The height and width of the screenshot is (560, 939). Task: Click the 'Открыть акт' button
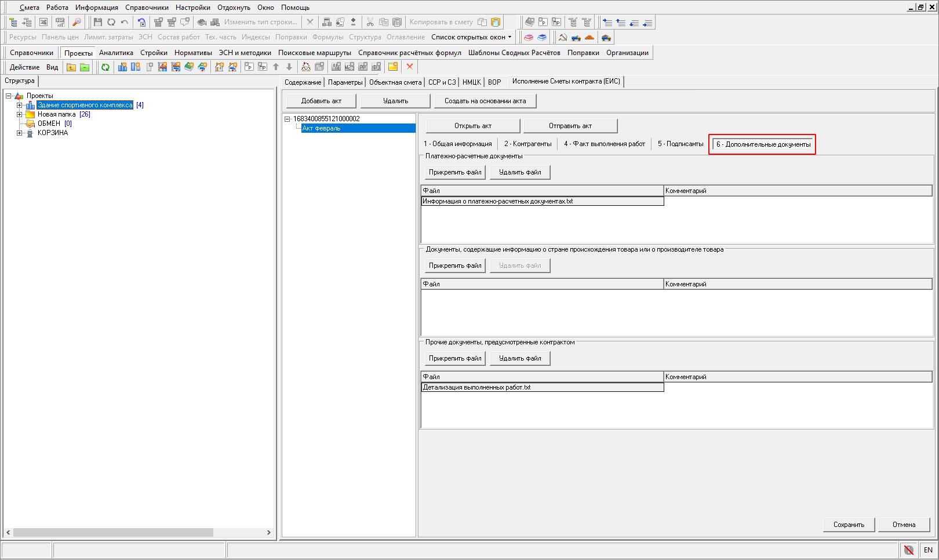coord(473,126)
